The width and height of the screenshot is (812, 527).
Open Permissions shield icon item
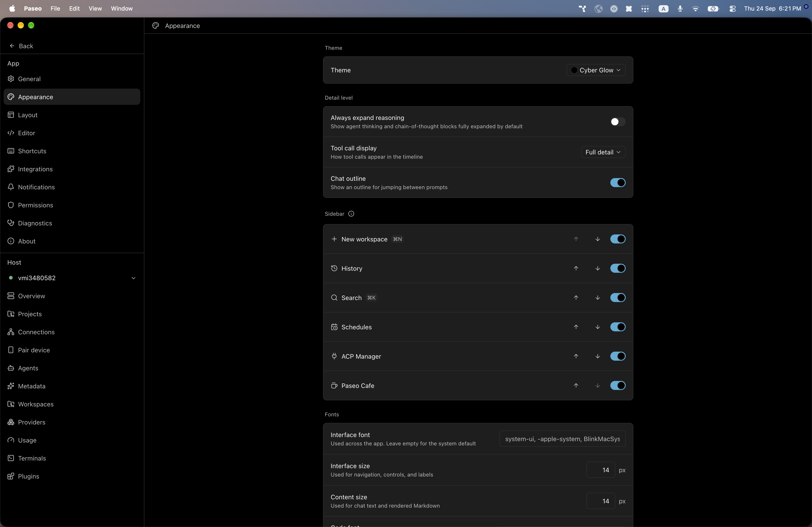coord(11,205)
